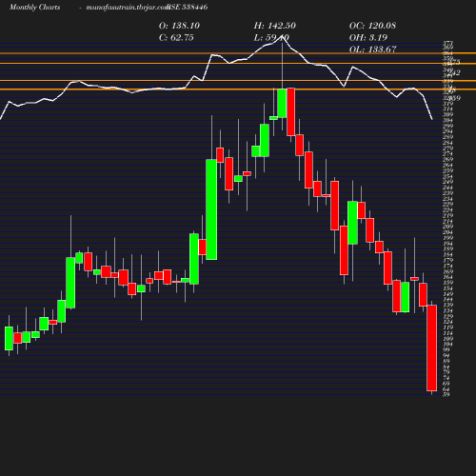Click the "304" price axis label
Image resolution: width=476 pixels, height=476 pixels.
447,120
